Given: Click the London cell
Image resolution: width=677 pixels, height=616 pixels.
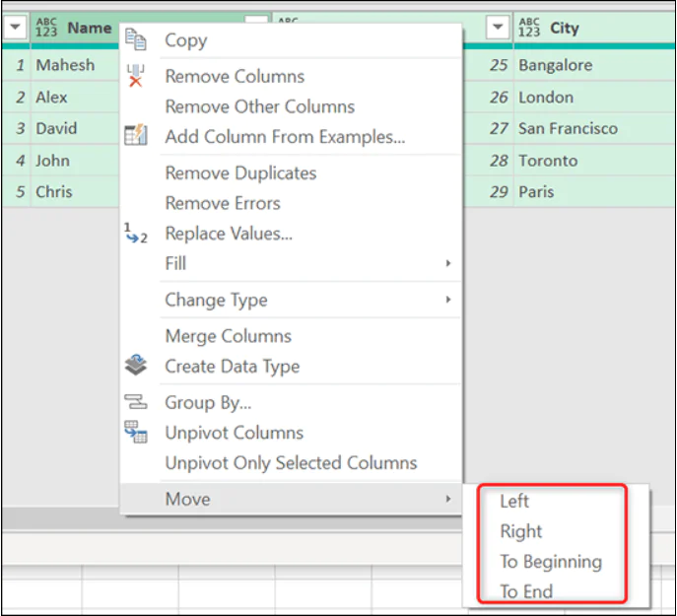Looking at the screenshot, I should coord(594,98).
